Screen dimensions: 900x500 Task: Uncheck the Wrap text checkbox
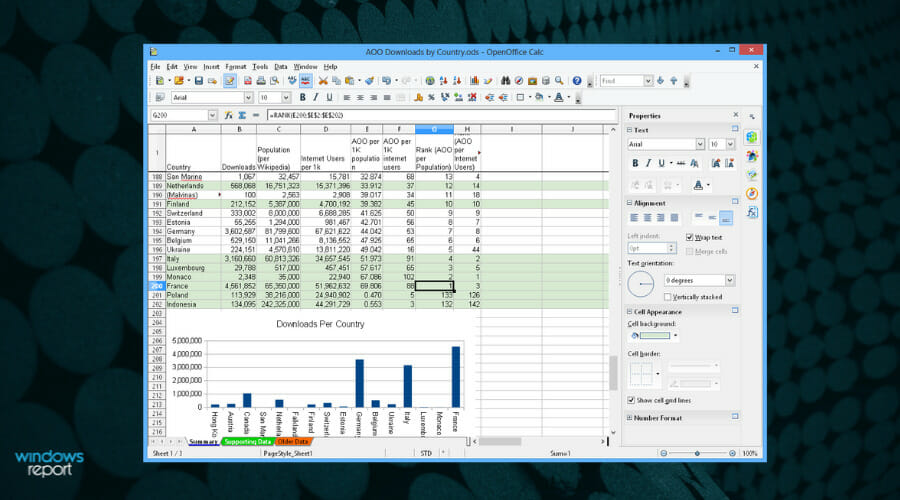689,237
